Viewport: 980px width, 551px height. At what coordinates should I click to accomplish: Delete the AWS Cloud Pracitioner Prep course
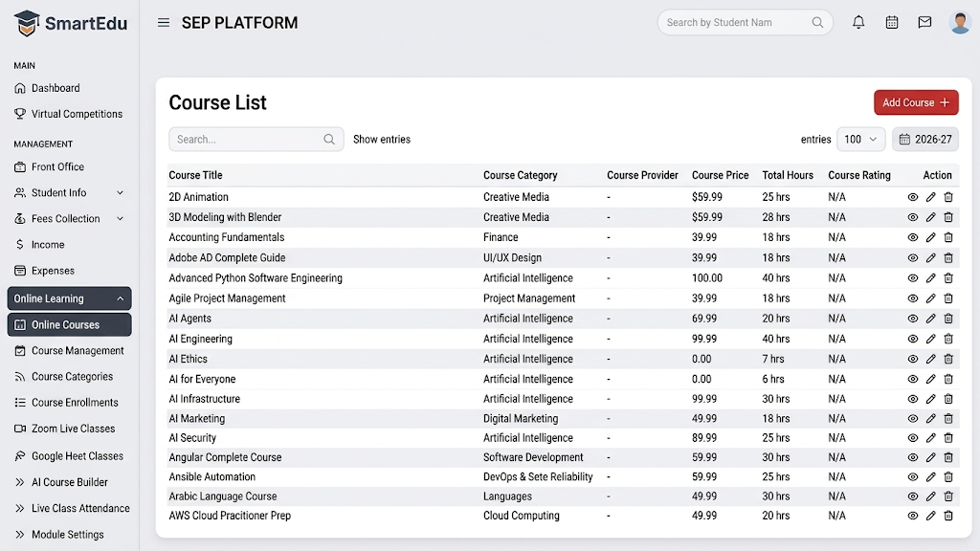coord(948,516)
